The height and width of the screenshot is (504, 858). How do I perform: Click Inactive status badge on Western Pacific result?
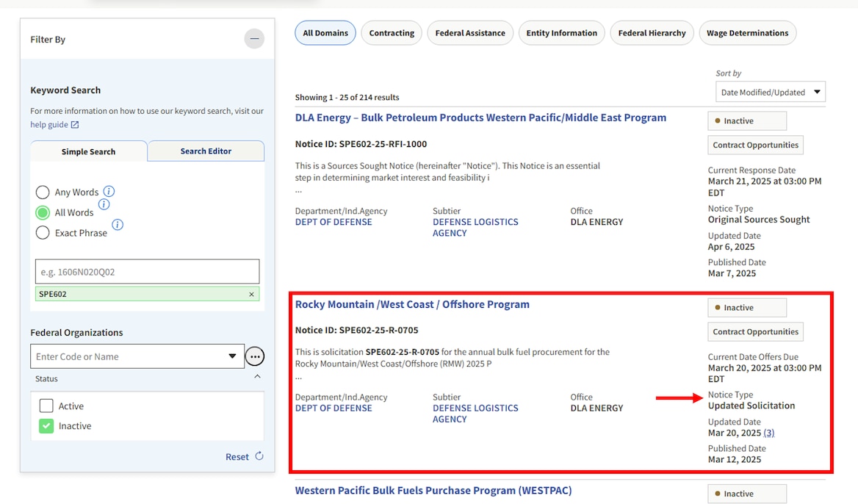pyautogui.click(x=747, y=494)
